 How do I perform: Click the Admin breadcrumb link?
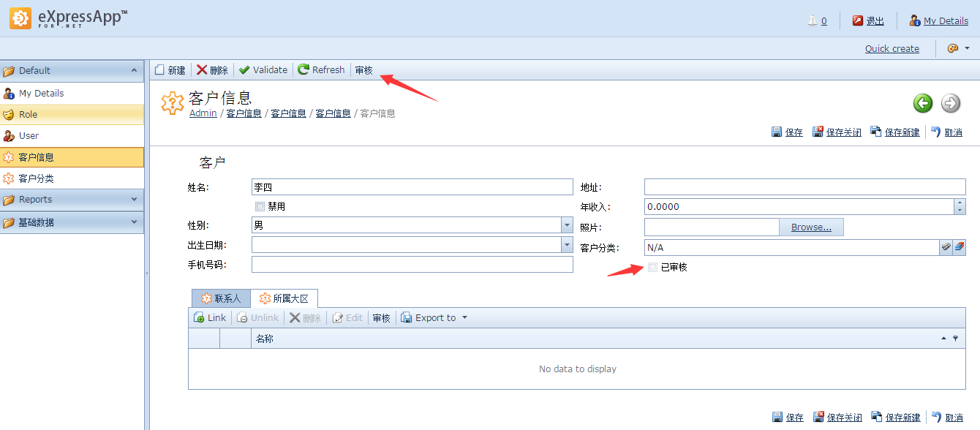point(203,113)
